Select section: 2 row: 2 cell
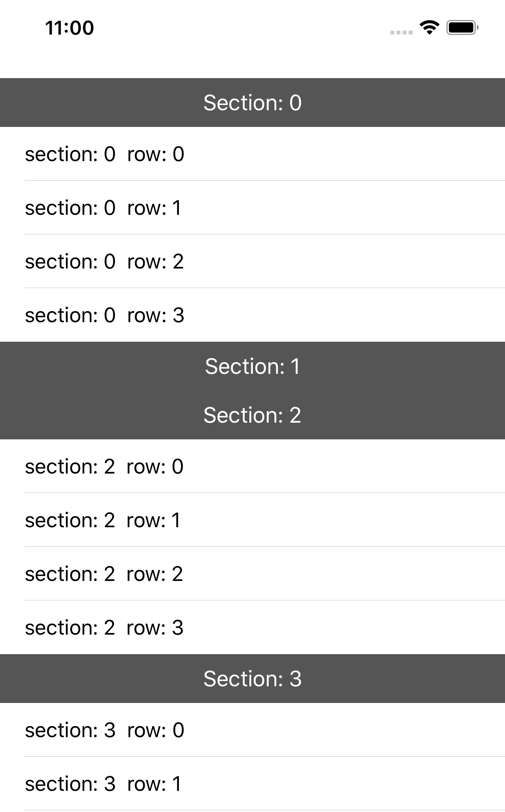 tap(252, 574)
